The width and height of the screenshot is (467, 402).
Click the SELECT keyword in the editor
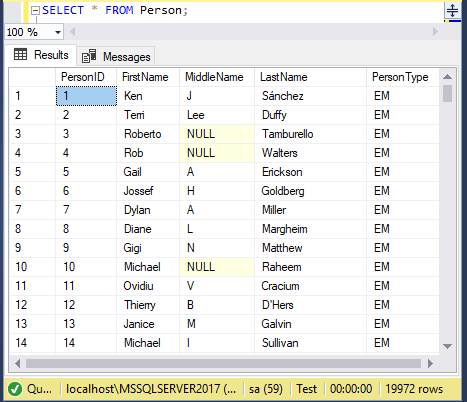point(63,10)
